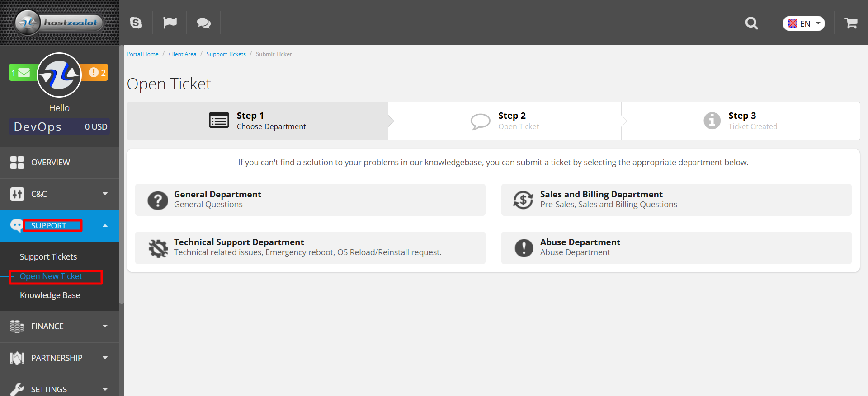Viewport: 868px width, 396px height.
Task: Click the Finance coin stacks icon
Action: [17, 326]
